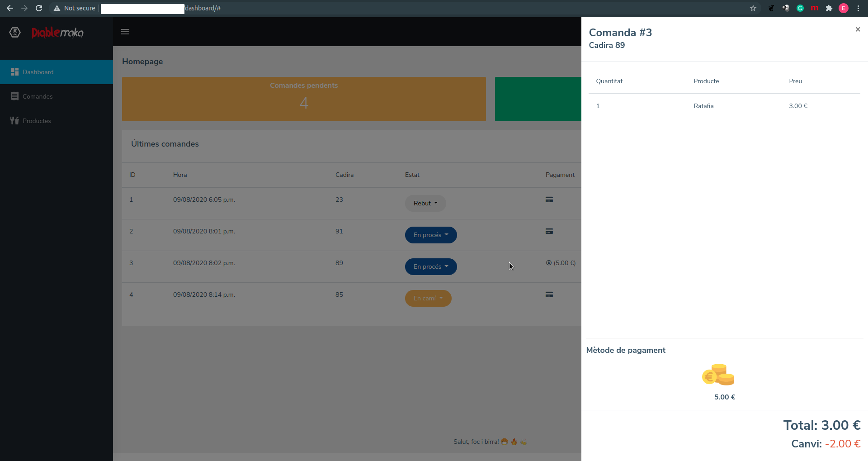Click the euro coins payment icon
This screenshot has height=461, width=868.
click(x=718, y=375)
